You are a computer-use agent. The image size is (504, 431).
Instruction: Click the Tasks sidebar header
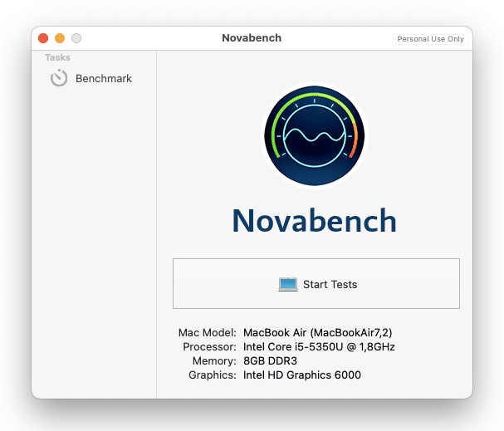(x=57, y=58)
